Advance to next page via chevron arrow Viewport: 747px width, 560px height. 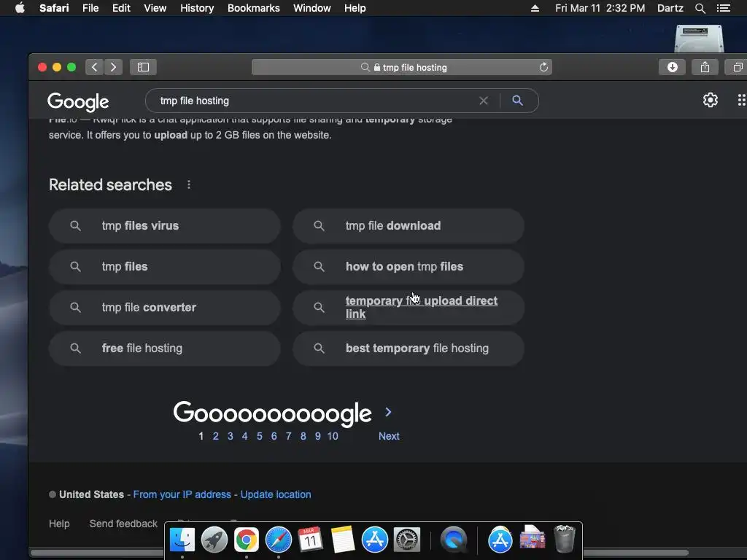point(388,412)
